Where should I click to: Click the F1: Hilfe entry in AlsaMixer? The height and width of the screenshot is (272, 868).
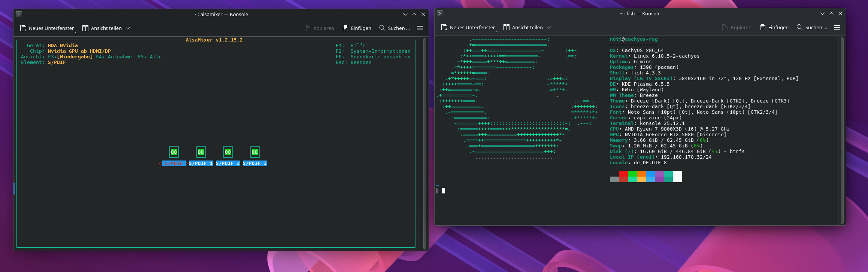pyautogui.click(x=351, y=46)
